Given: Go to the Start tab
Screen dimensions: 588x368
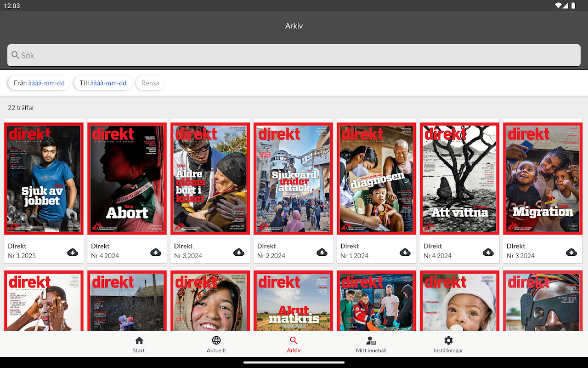Looking at the screenshot, I should pos(139,344).
